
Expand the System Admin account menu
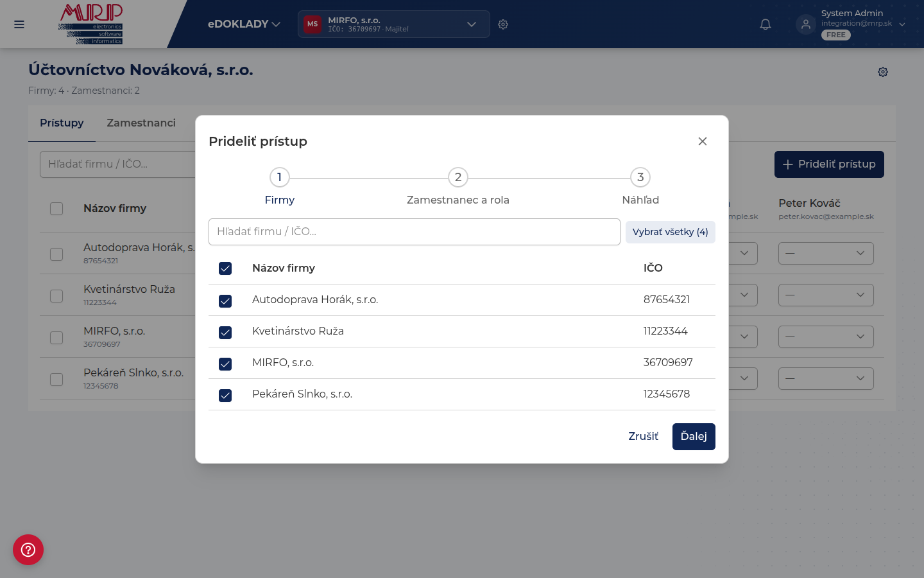851,24
